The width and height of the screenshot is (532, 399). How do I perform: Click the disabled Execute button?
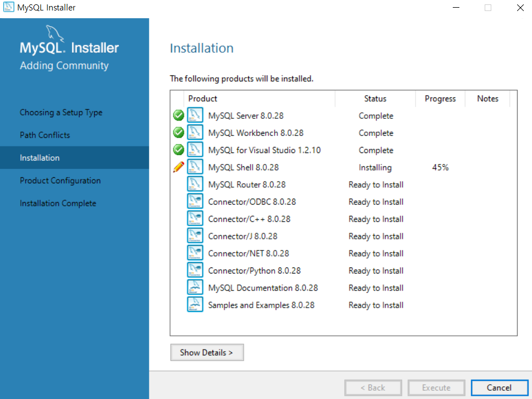click(x=436, y=387)
